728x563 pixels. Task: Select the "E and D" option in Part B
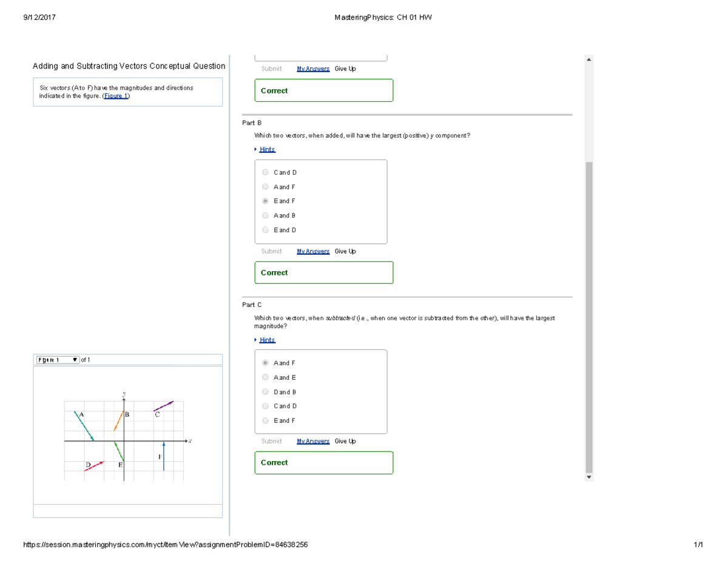(265, 230)
